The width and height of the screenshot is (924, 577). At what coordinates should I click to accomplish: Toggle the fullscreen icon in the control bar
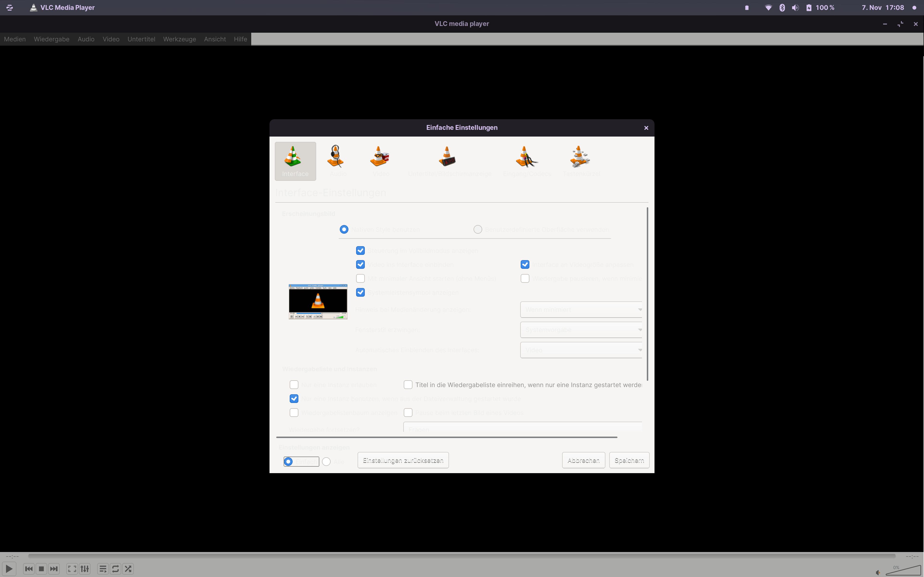[x=72, y=569]
